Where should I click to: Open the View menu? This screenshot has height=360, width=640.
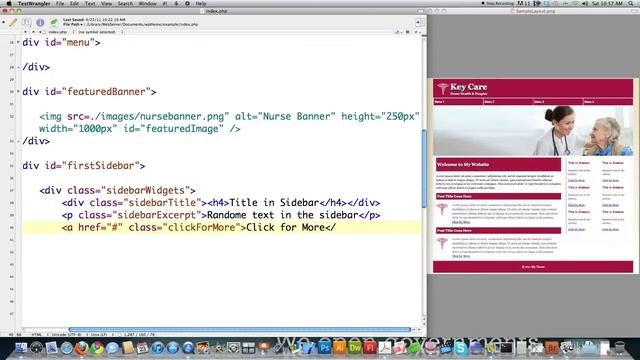tap(106, 3)
